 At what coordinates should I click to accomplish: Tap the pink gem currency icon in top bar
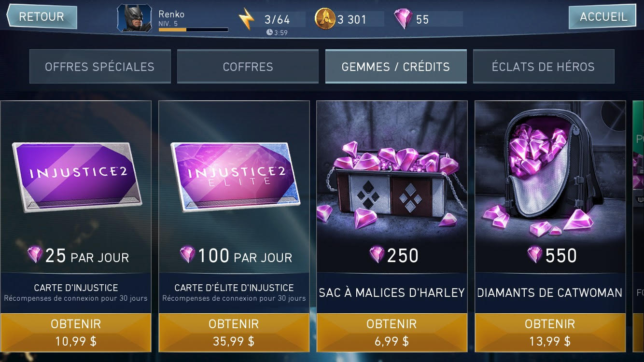coord(403,19)
